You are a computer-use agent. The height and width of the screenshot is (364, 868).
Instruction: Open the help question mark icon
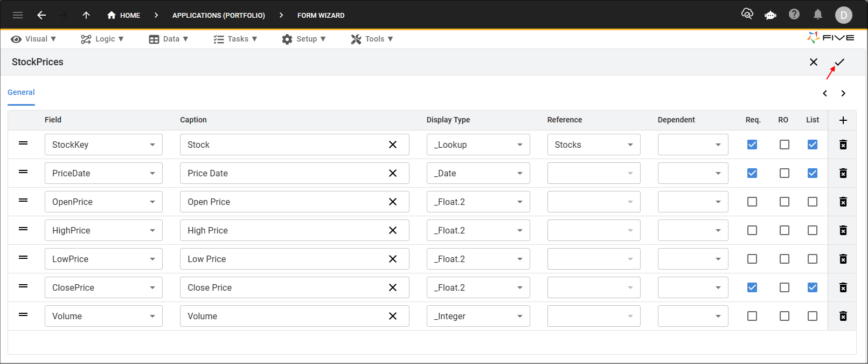(794, 15)
